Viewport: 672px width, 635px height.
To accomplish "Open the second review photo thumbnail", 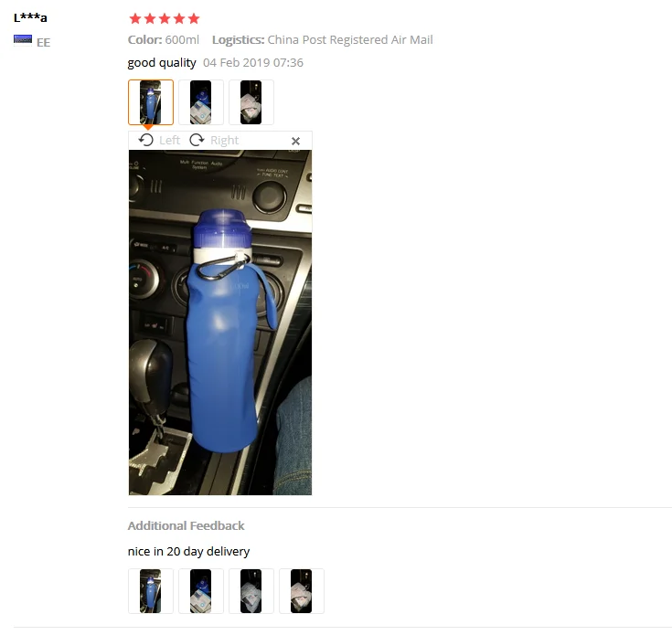I will click(x=201, y=102).
